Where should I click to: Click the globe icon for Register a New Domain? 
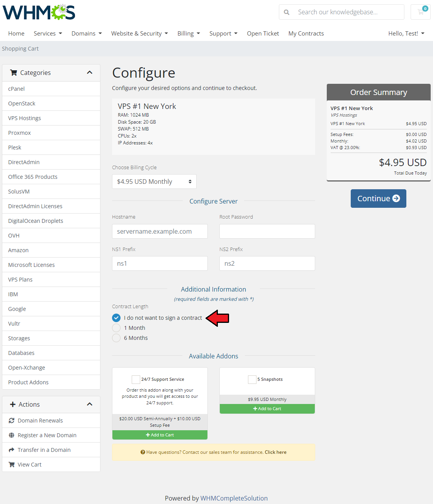pyautogui.click(x=12, y=435)
